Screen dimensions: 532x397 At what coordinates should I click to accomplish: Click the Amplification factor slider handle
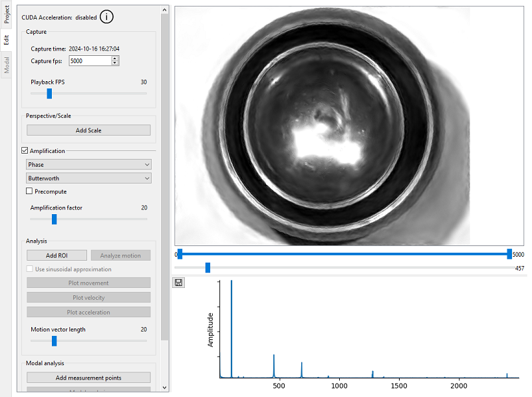pyautogui.click(x=55, y=219)
